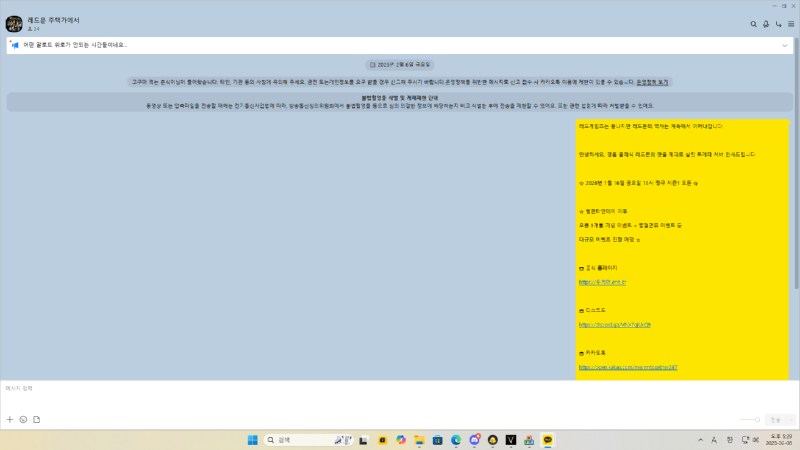Click the plus attachment icon below message box
The width and height of the screenshot is (800, 450).
pyautogui.click(x=10, y=419)
